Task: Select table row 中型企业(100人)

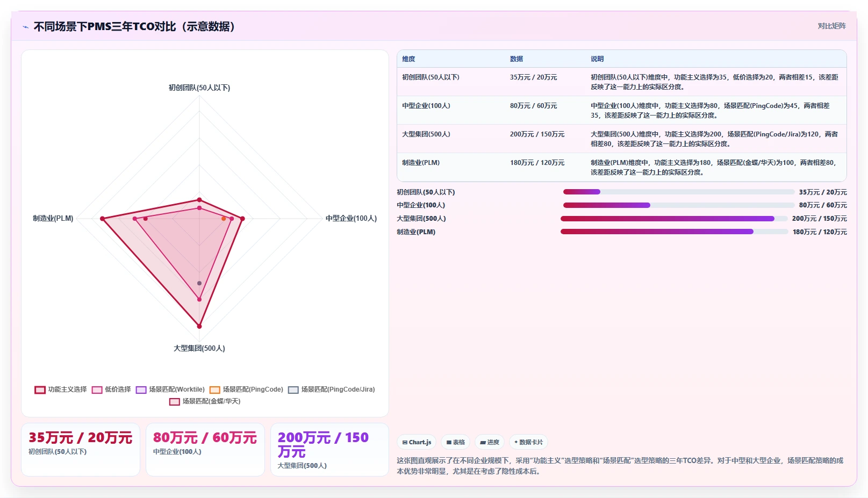Action: [622, 110]
